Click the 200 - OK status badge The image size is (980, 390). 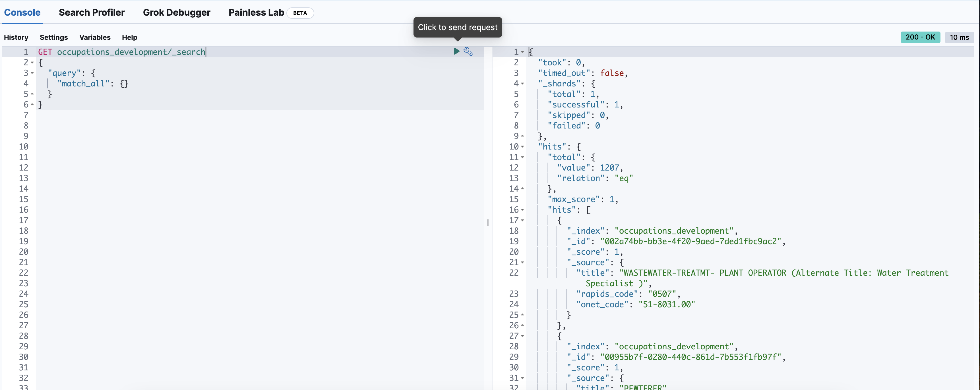920,37
